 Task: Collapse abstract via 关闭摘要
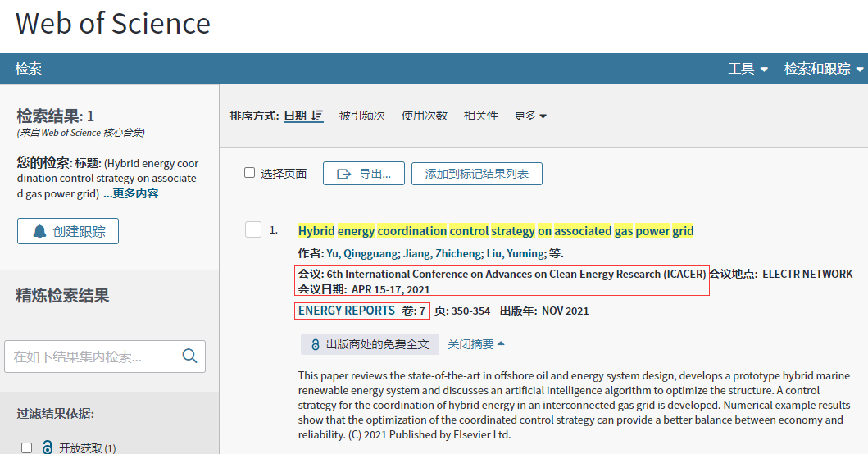[x=476, y=344]
